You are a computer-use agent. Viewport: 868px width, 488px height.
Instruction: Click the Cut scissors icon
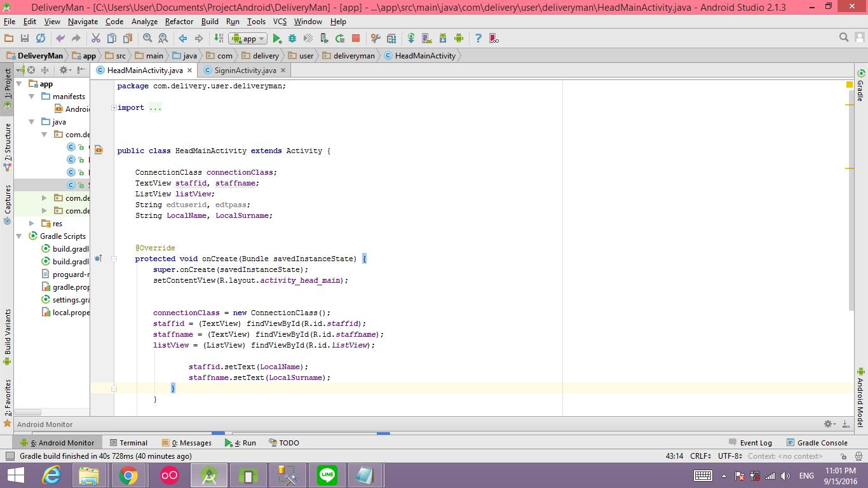point(96,39)
